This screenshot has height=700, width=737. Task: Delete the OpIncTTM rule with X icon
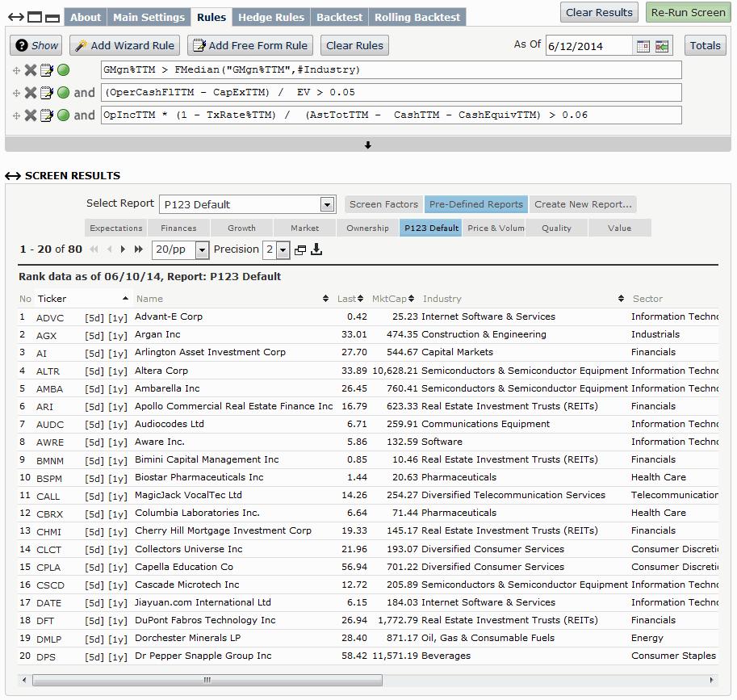click(x=31, y=115)
